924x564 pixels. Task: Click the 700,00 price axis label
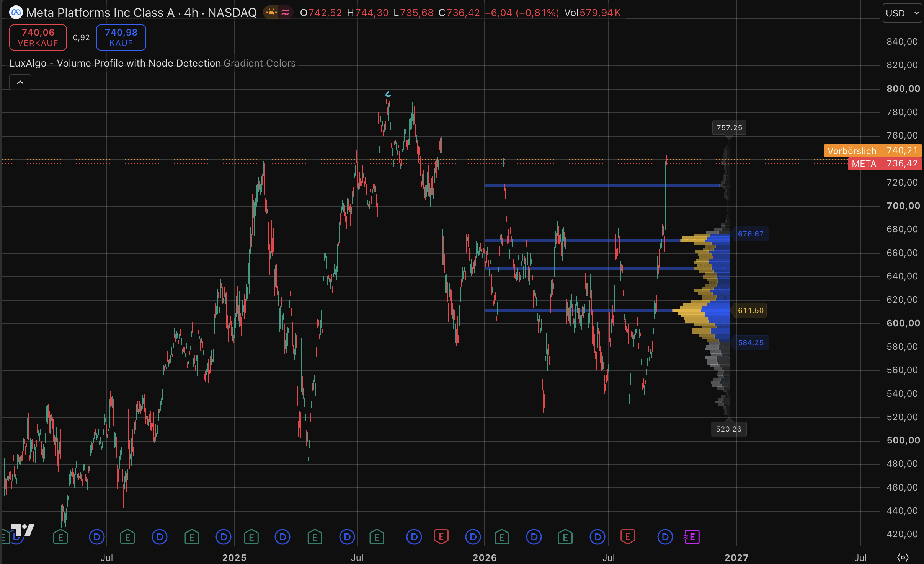pyautogui.click(x=903, y=206)
